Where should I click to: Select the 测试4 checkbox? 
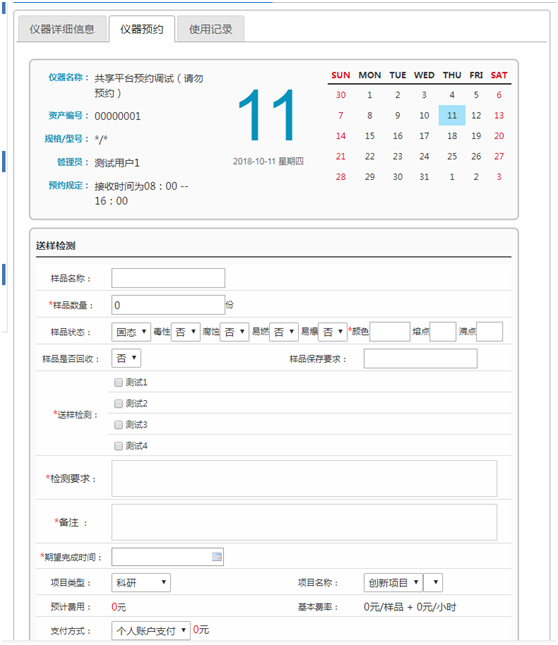point(118,446)
